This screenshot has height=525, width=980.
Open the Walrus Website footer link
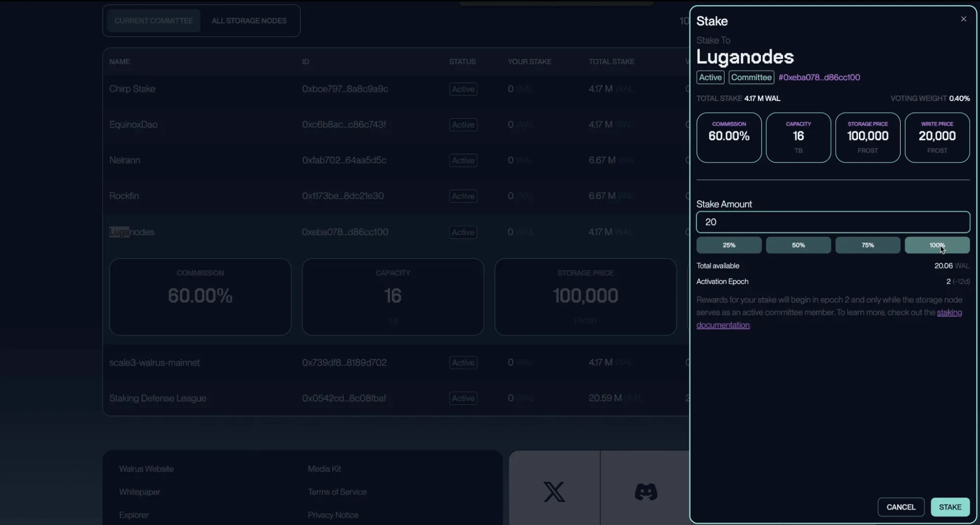(x=146, y=469)
